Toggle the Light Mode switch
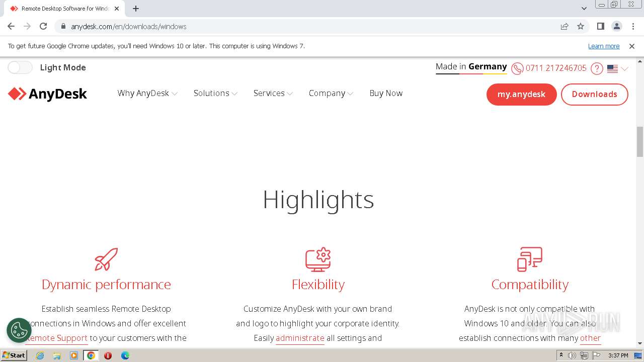The width and height of the screenshot is (644, 362). [20, 67]
